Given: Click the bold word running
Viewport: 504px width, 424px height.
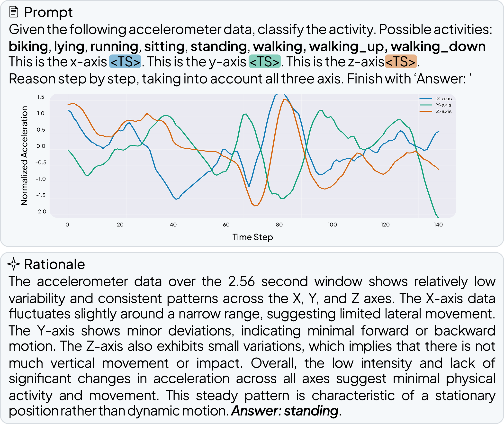Looking at the screenshot, I should click(114, 46).
